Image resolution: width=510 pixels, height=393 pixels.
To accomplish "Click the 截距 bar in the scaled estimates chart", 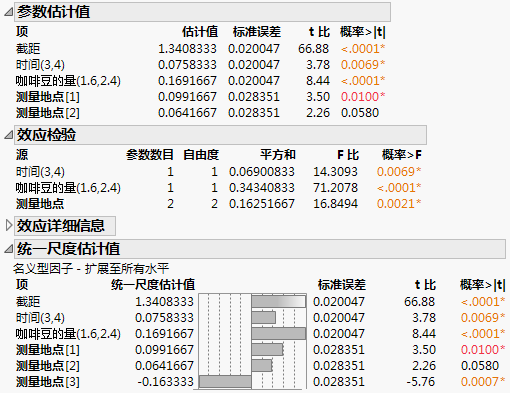I will tap(279, 302).
